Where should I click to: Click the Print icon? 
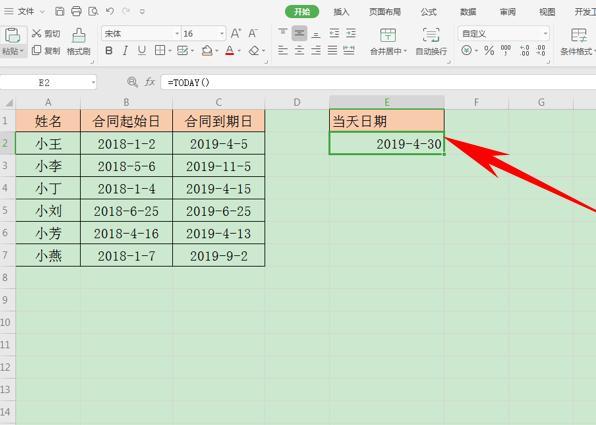coord(76,11)
